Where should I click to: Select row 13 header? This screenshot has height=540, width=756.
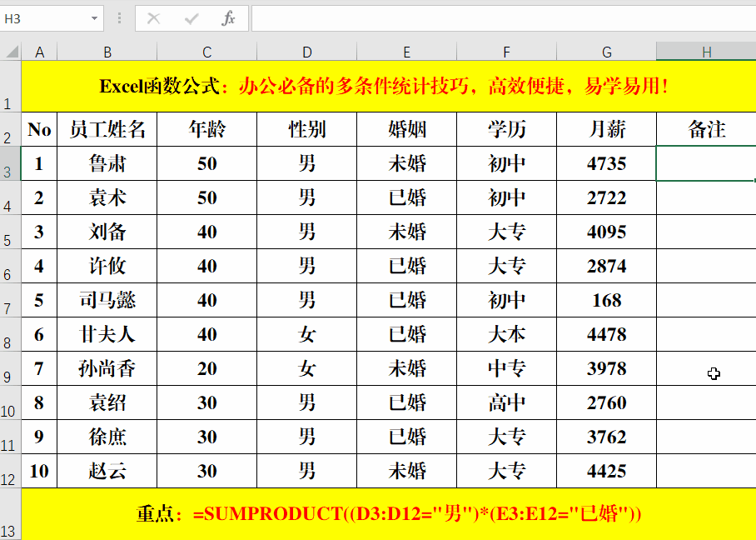point(10,514)
